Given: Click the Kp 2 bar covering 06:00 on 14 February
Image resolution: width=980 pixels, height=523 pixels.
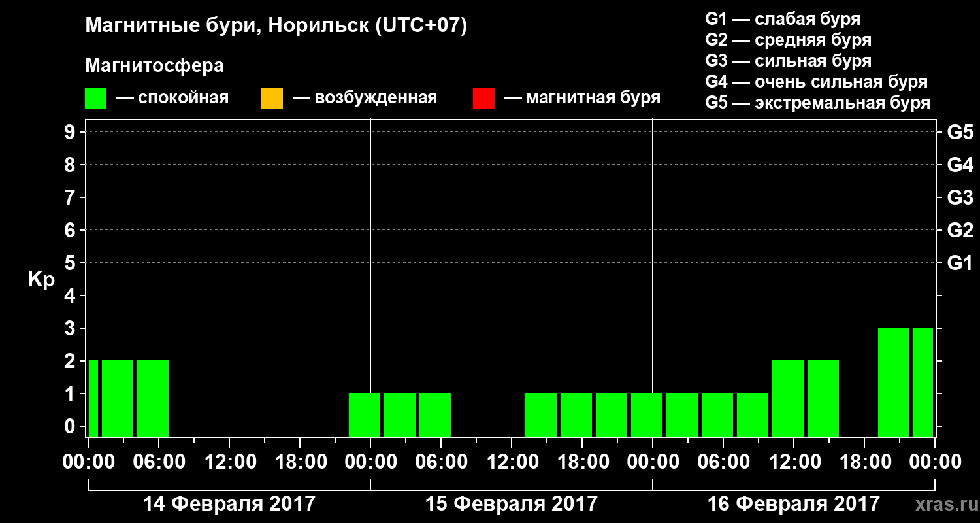Looking at the screenshot, I should [153, 398].
